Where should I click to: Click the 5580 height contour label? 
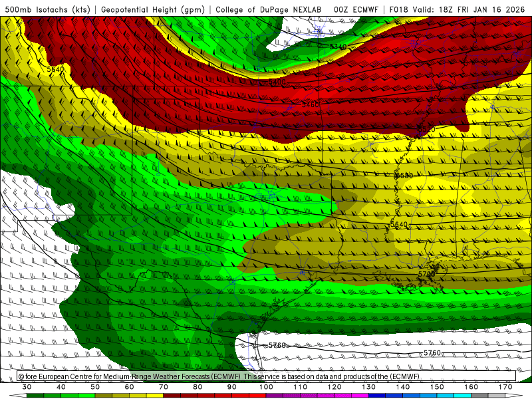[404, 176]
